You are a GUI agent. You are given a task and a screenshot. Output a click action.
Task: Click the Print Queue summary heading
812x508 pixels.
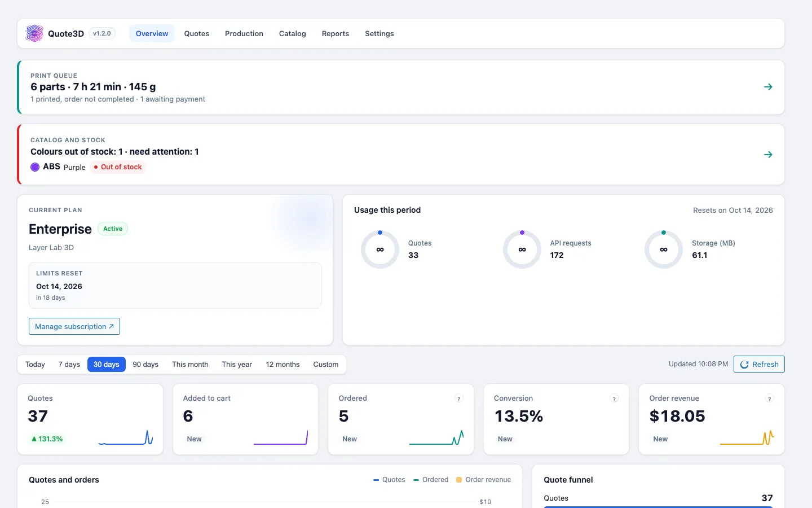(x=93, y=87)
